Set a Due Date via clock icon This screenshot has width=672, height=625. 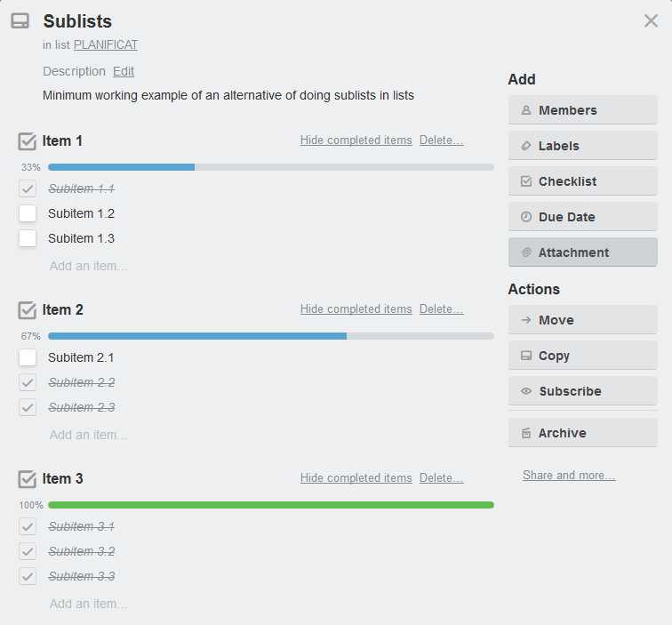click(x=526, y=217)
